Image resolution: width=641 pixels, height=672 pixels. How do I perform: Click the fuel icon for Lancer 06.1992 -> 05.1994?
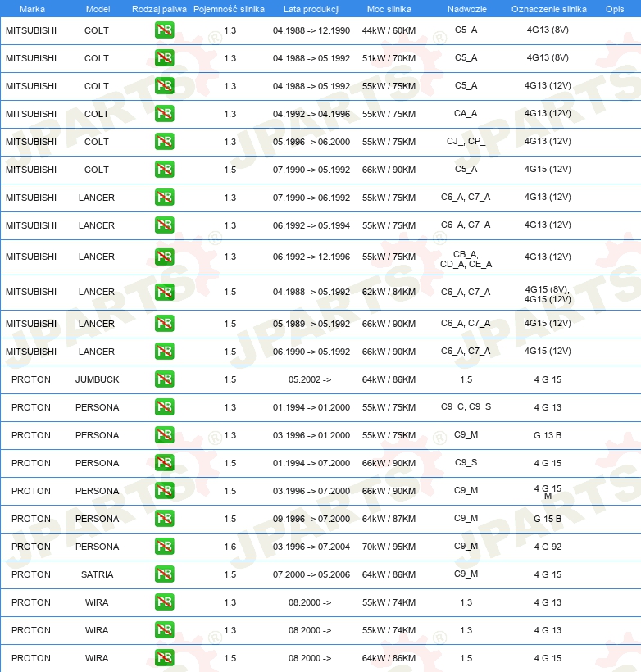tap(165, 225)
